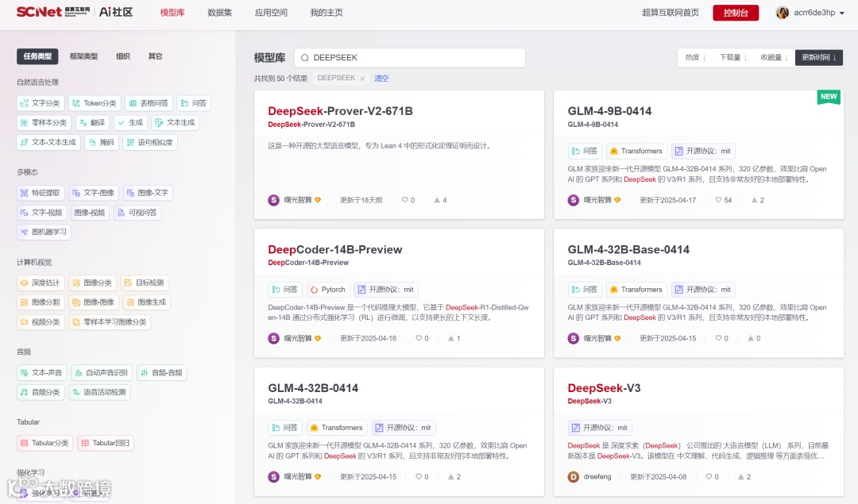
Task: Select the 特征提取 filter tag
Action: click(x=41, y=193)
